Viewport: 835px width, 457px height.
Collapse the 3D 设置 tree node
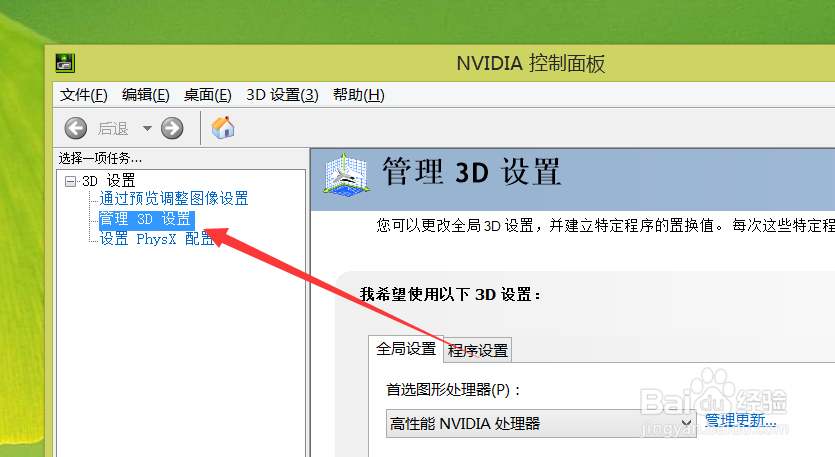[70, 182]
